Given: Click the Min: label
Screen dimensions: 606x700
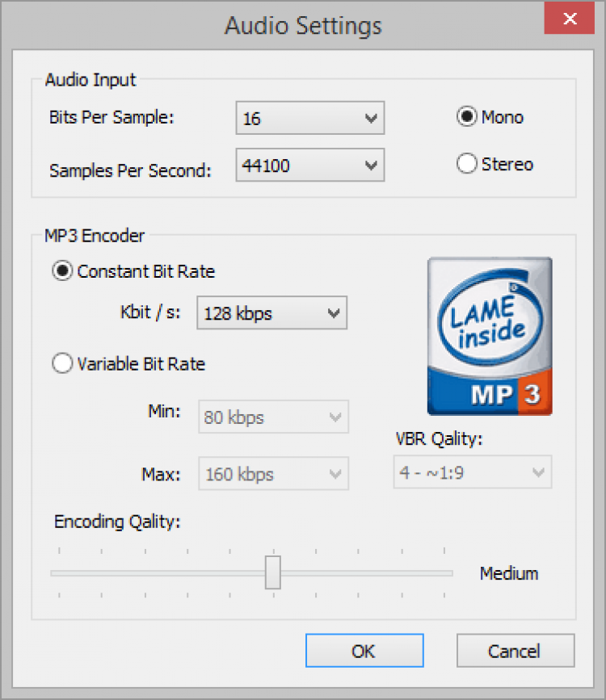Looking at the screenshot, I should (165, 411).
